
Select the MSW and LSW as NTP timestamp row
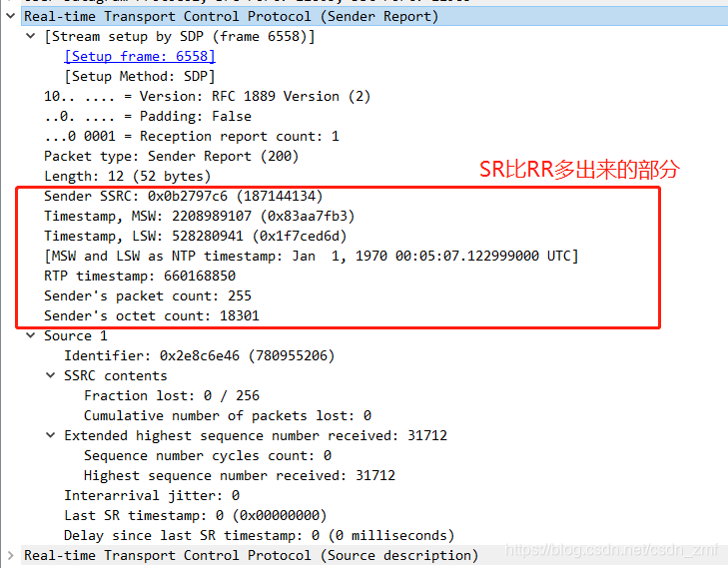[x=311, y=256]
